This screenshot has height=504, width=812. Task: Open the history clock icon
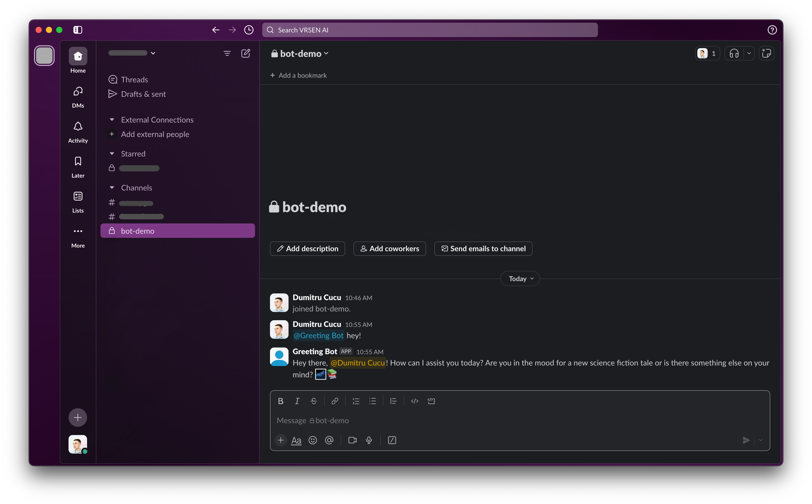[x=249, y=30]
